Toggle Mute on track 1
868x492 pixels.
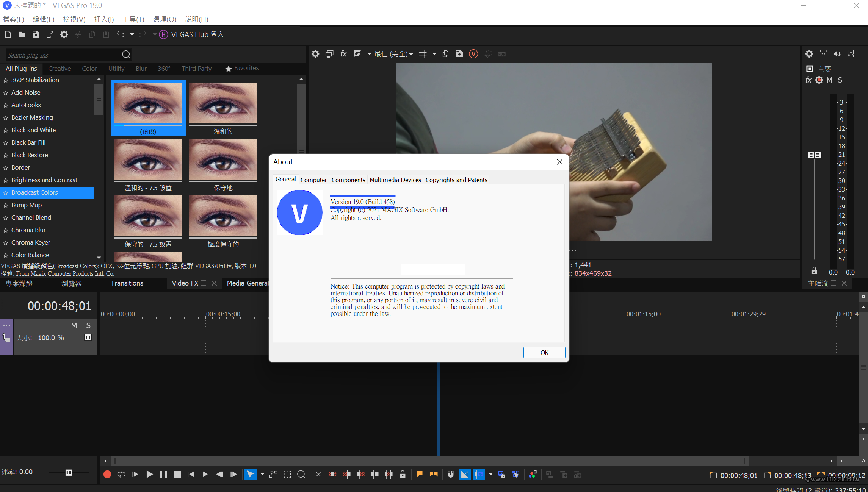pos(74,325)
